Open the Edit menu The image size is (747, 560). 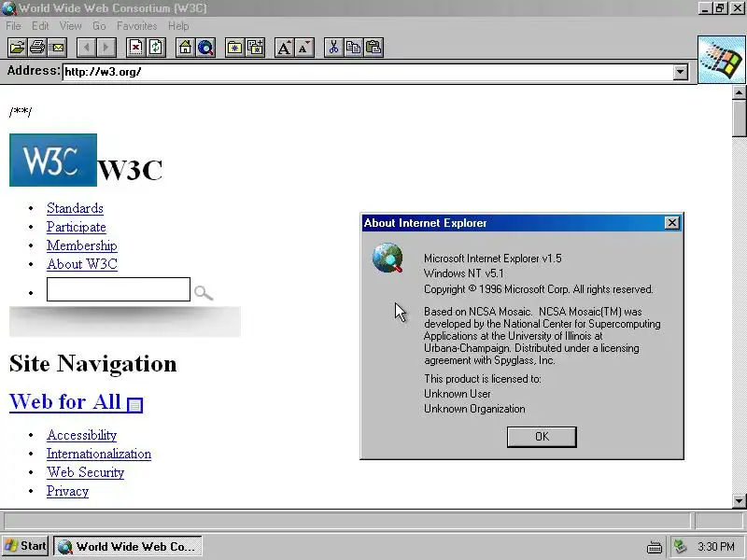[x=40, y=26]
